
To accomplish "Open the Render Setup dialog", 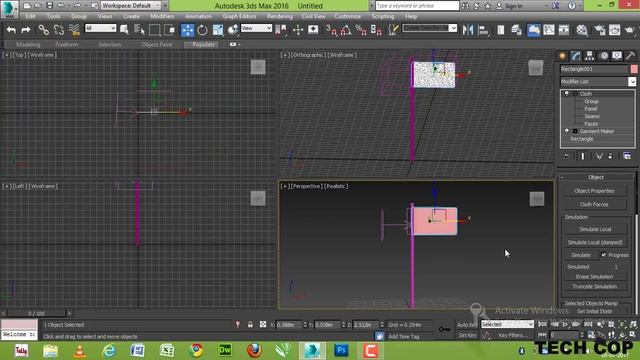I will tap(600, 30).
